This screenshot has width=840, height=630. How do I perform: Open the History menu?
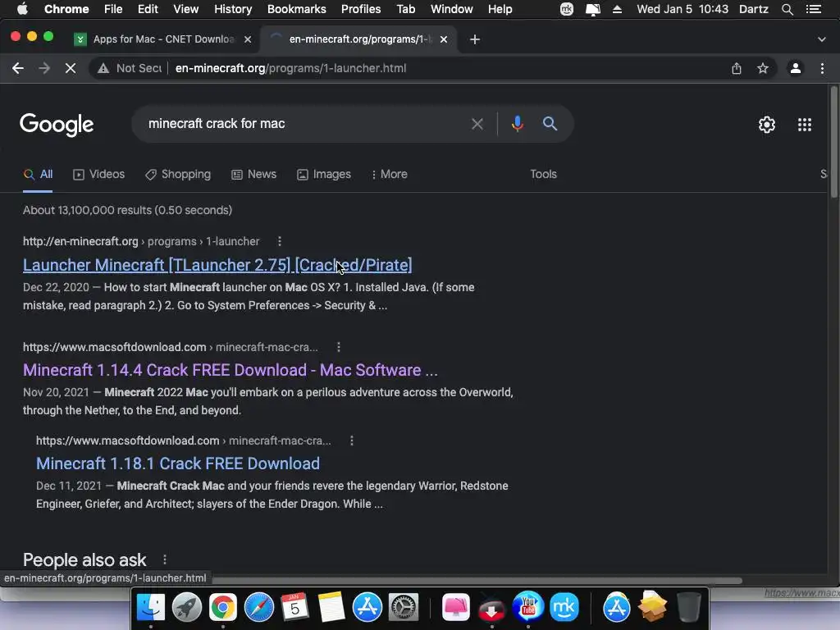(x=233, y=9)
